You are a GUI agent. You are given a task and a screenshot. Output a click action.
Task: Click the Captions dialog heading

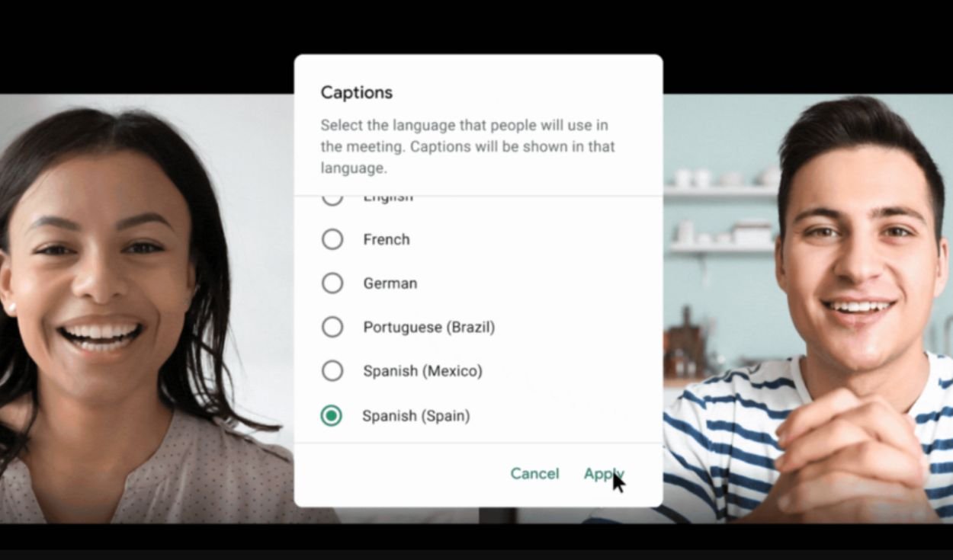(x=357, y=93)
